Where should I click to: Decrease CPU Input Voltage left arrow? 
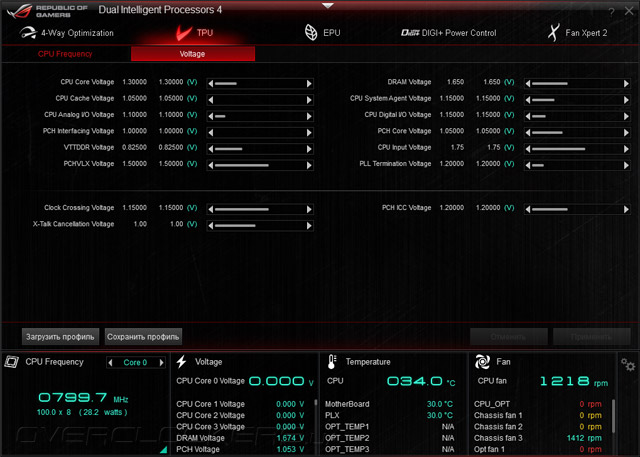[528, 149]
